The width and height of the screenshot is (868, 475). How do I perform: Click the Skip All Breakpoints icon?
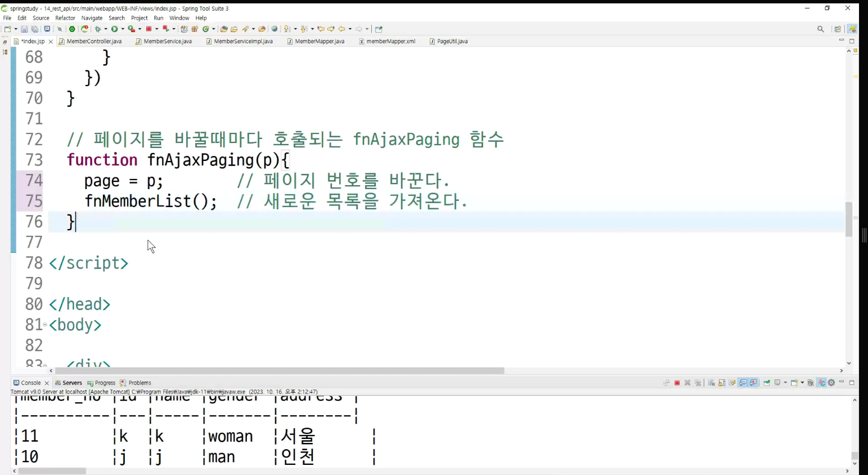[x=60, y=29]
